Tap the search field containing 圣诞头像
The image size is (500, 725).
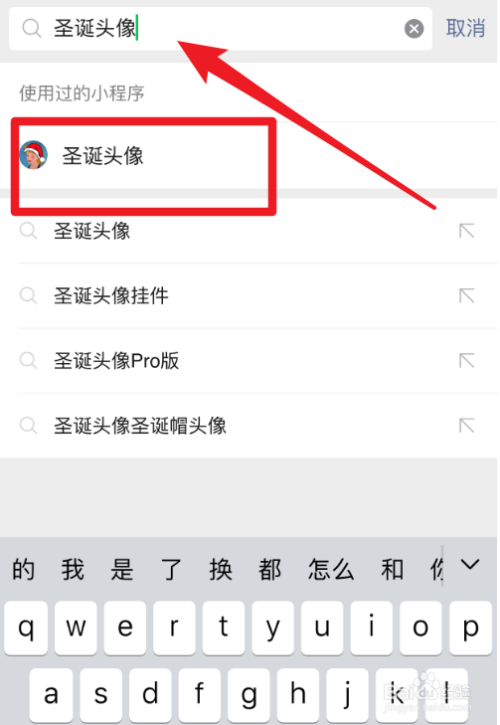221,29
